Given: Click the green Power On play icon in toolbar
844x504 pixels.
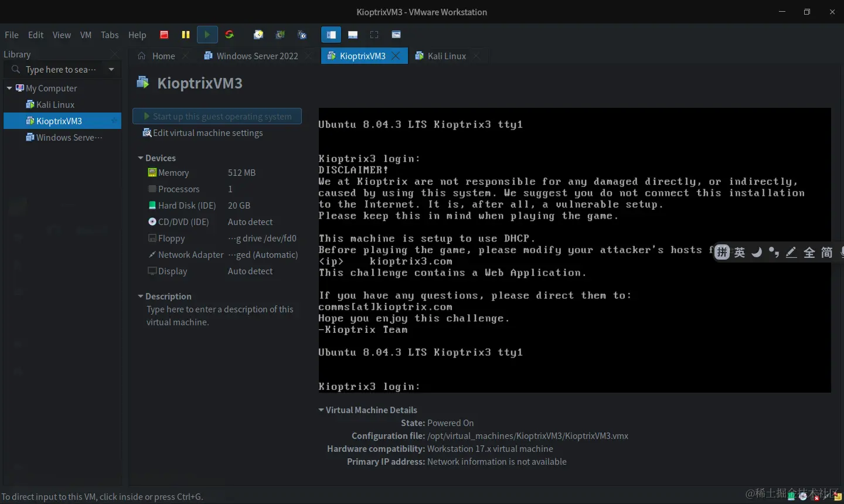Looking at the screenshot, I should (x=207, y=35).
